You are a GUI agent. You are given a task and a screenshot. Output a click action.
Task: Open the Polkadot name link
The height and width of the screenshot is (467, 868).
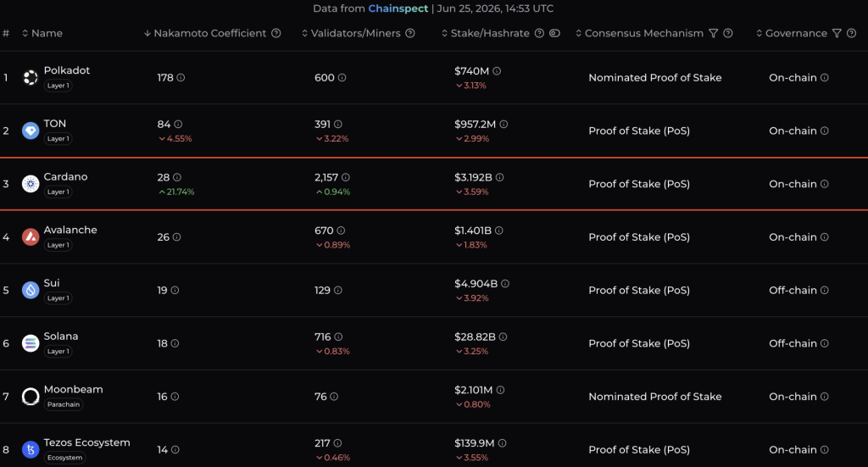[x=66, y=70]
